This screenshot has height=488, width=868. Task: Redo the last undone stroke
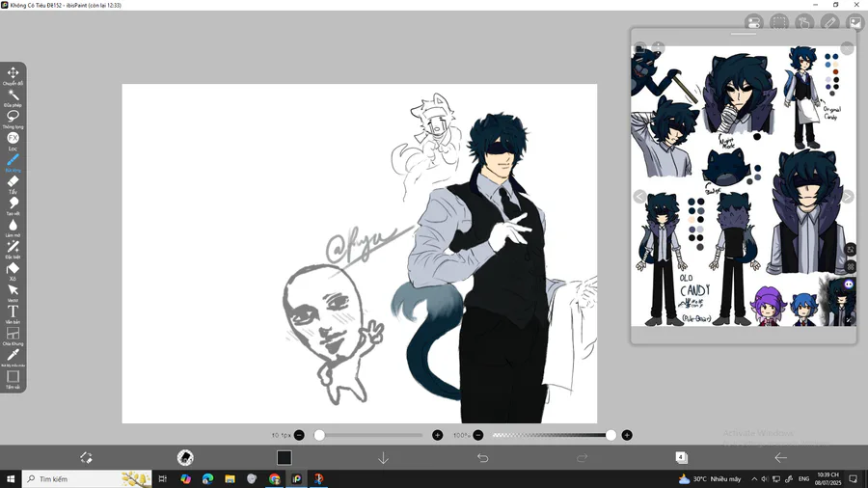[x=582, y=457]
